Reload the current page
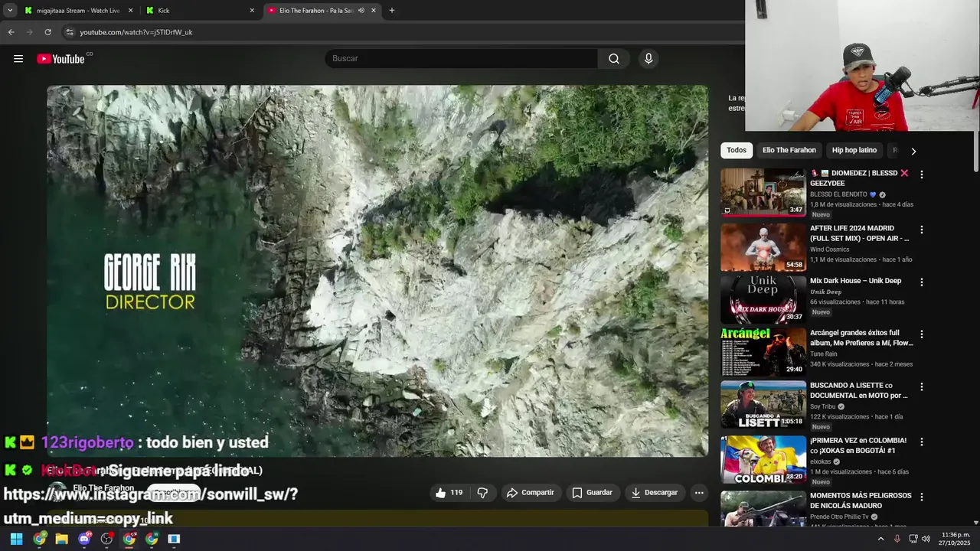This screenshot has height=551, width=980. 47,32
